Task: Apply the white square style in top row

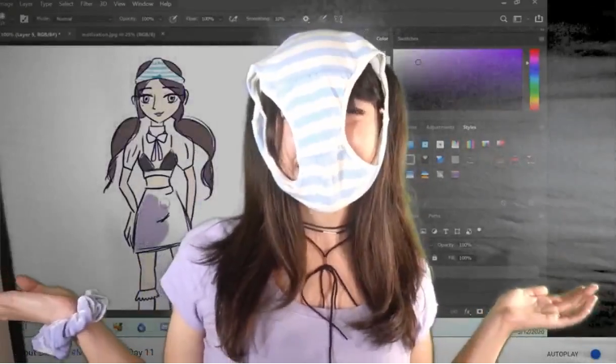Action: click(x=440, y=144)
